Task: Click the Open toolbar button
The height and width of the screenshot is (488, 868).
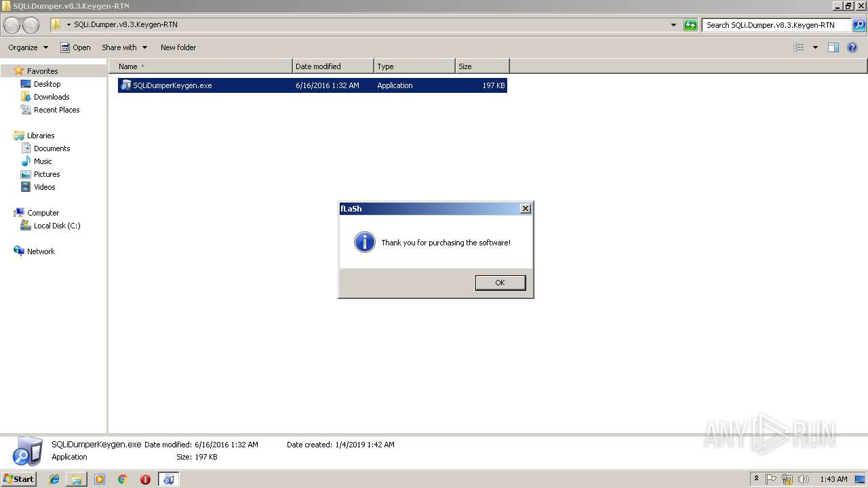Action: coord(75,47)
